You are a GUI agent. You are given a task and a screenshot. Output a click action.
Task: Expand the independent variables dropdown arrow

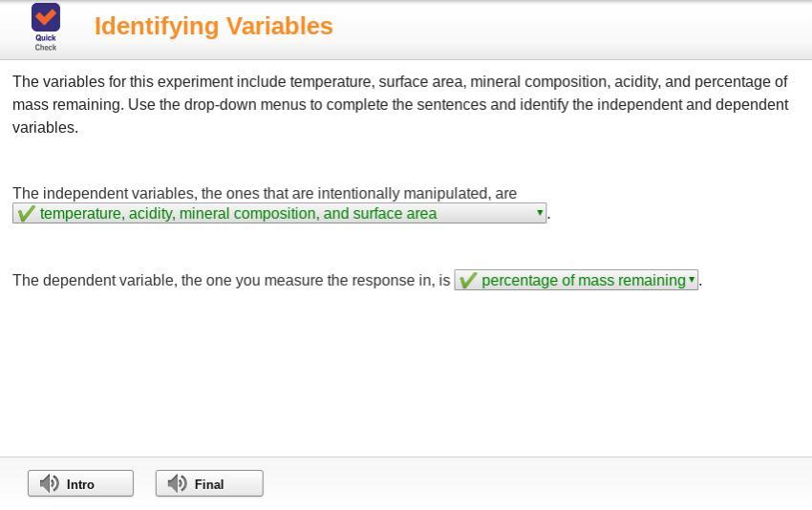pyautogui.click(x=540, y=213)
